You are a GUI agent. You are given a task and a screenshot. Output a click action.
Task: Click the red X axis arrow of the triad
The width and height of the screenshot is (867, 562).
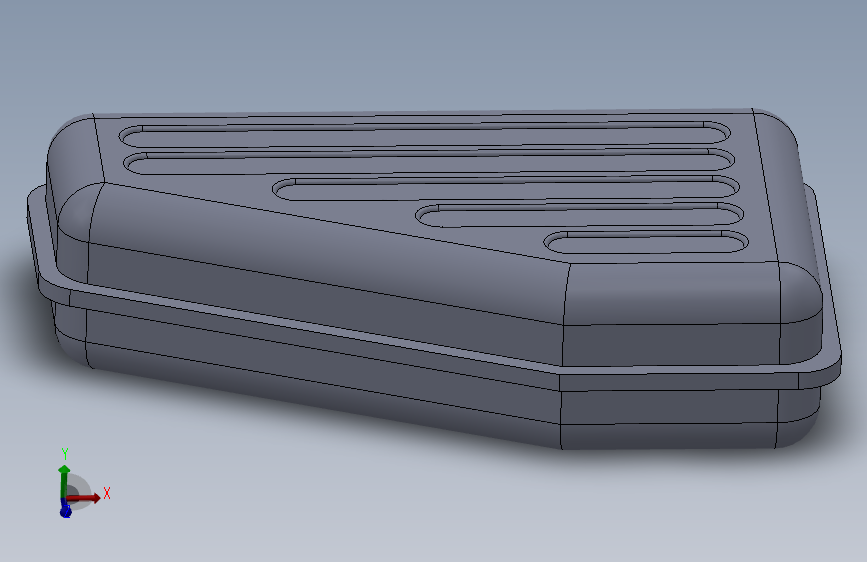pos(85,498)
